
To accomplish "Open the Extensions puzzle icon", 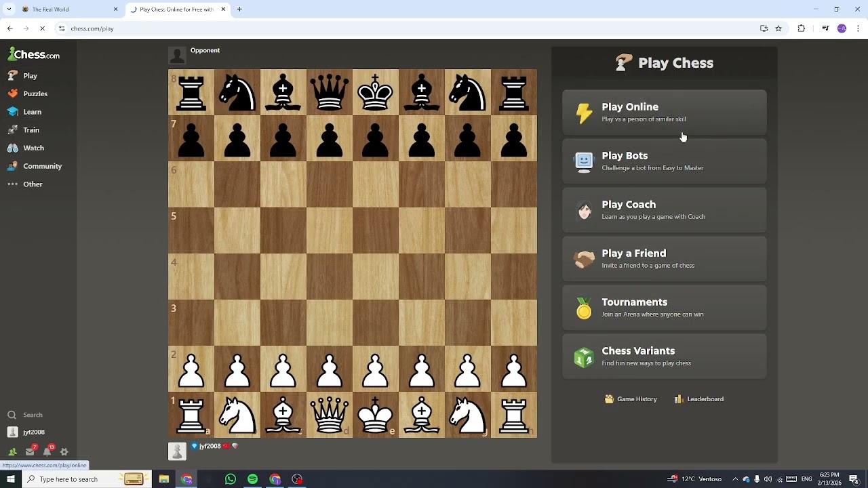I will point(802,28).
